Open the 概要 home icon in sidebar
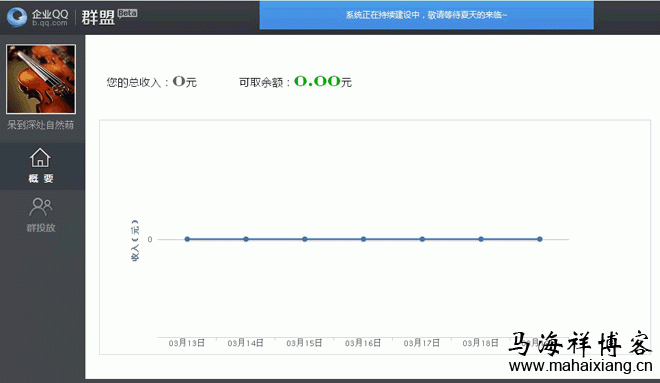Viewport: 660px width, 383px height. click(40, 158)
